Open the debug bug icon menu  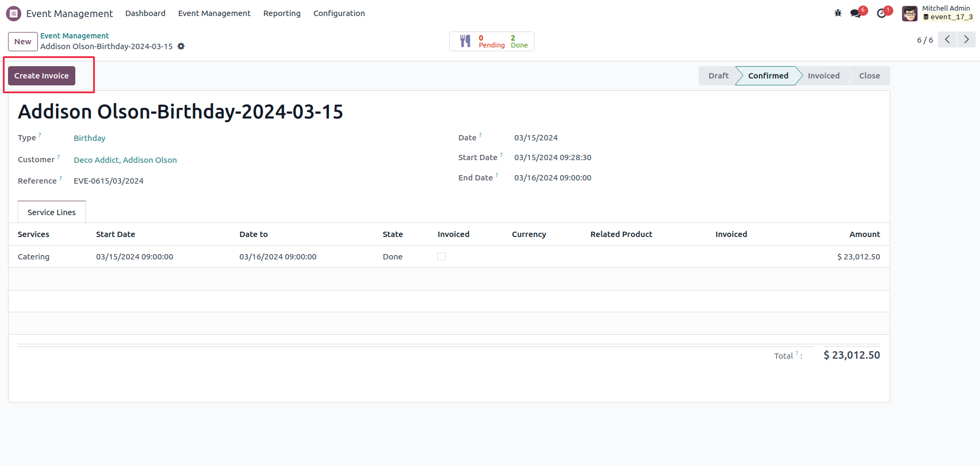(x=838, y=13)
